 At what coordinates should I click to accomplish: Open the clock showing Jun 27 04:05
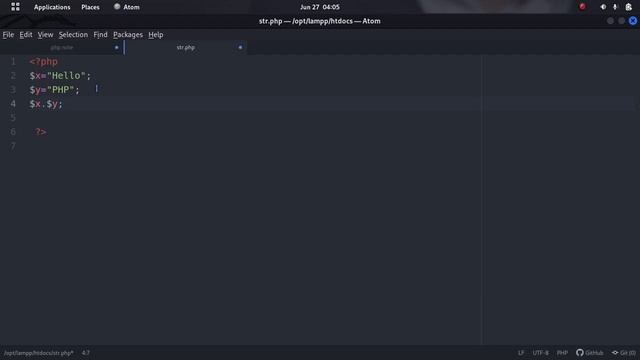coord(320,7)
